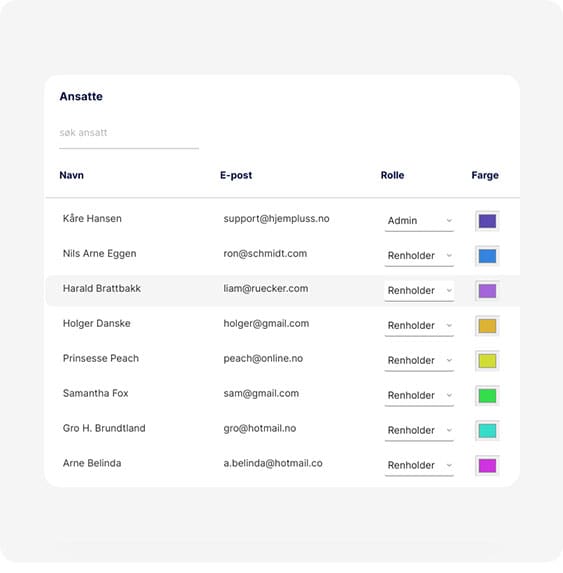Image resolution: width=563 pixels, height=573 pixels.
Task: Click Arne Belinda's magenta color swatch
Action: pos(487,466)
